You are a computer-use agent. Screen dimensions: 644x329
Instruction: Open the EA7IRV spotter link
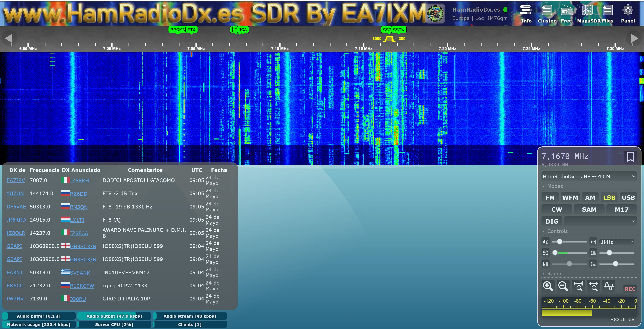click(x=16, y=180)
